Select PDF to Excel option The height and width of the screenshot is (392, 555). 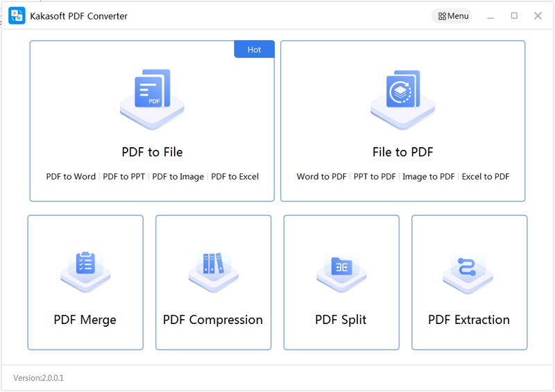click(x=235, y=176)
